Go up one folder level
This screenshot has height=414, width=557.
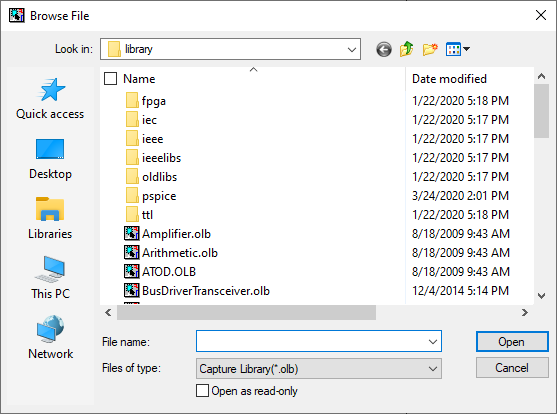point(407,49)
